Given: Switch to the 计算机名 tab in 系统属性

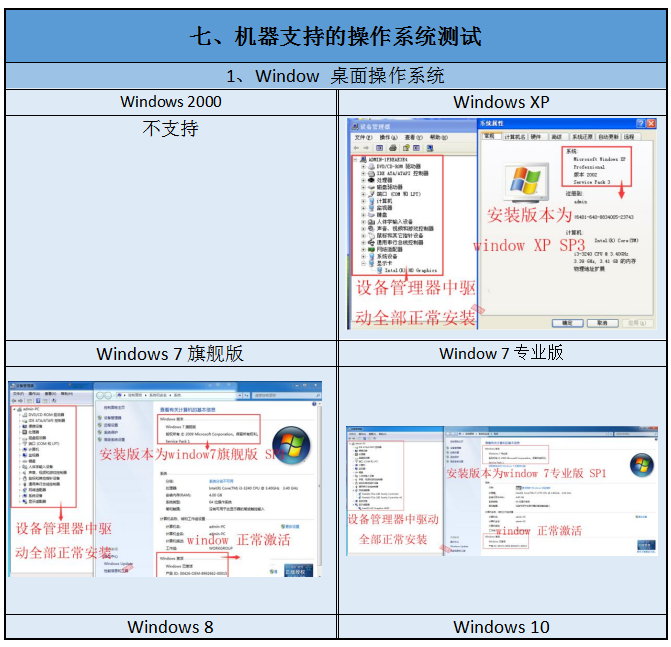Looking at the screenshot, I should tap(515, 136).
